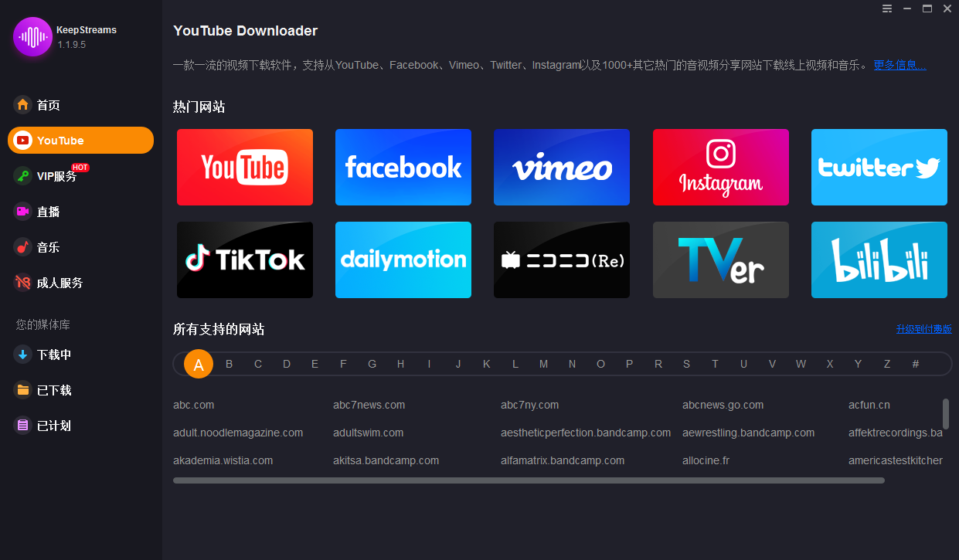Jump to sites under letter Y

click(x=858, y=364)
